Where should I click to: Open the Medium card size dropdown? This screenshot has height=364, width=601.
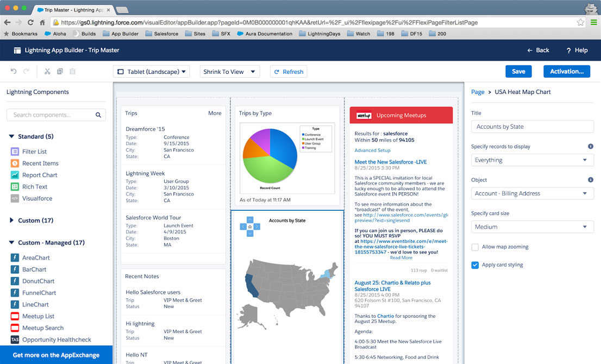(533, 227)
